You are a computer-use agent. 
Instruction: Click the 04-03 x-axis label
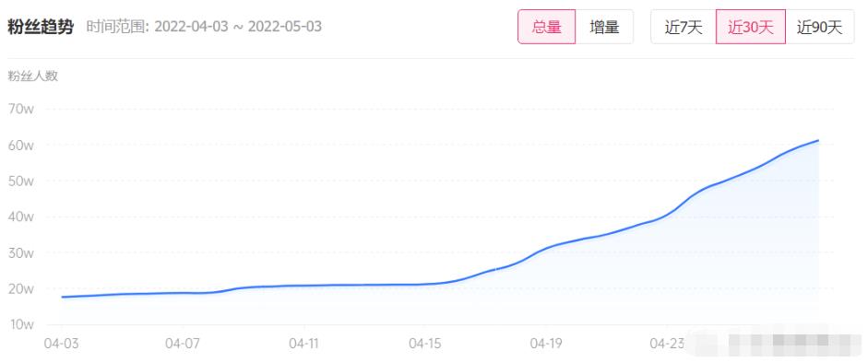pyautogui.click(x=61, y=344)
